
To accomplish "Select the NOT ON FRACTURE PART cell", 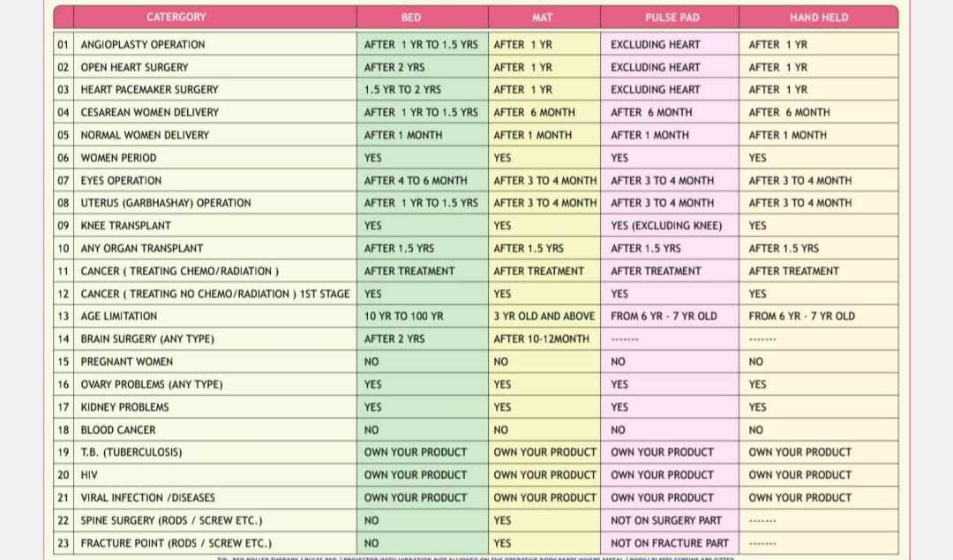I will [670, 543].
